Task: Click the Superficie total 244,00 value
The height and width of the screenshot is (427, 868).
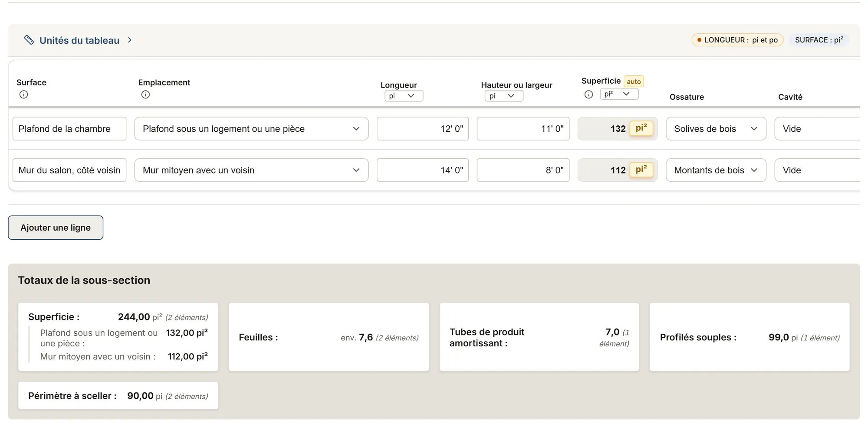Action: pyautogui.click(x=134, y=317)
